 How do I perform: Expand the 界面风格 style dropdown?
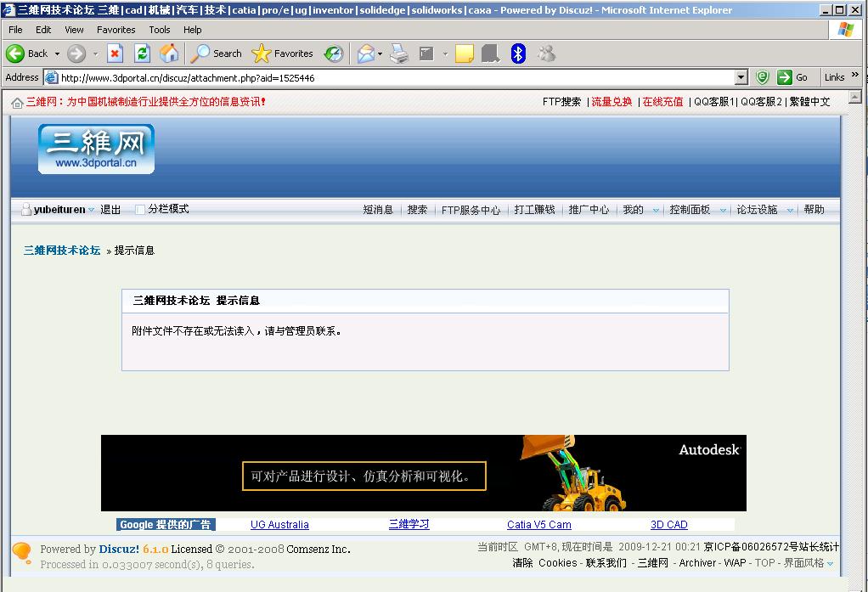click(x=830, y=564)
